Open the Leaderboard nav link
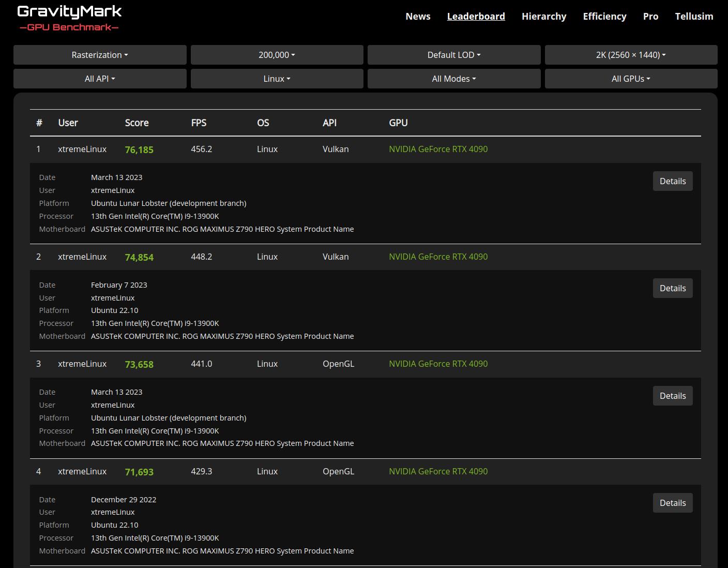The width and height of the screenshot is (728, 568). (x=476, y=17)
